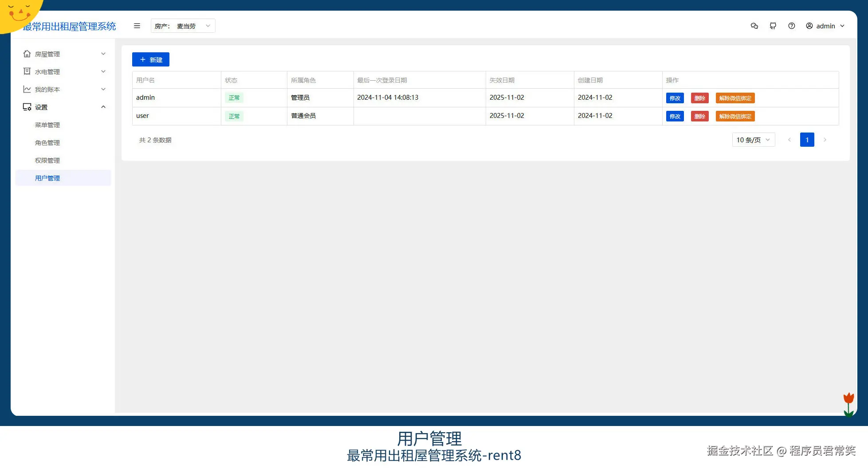
Task: Click the hamburger menu to collapse the sidebar
Action: pyautogui.click(x=137, y=26)
